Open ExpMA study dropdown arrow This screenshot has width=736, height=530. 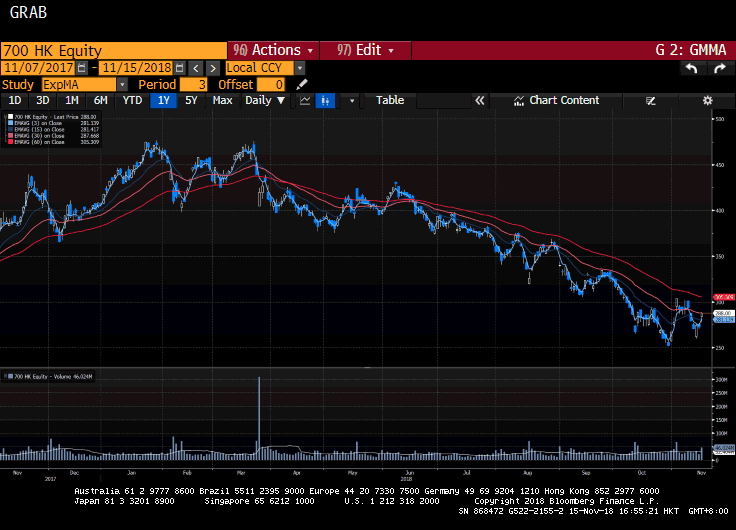tap(122, 84)
